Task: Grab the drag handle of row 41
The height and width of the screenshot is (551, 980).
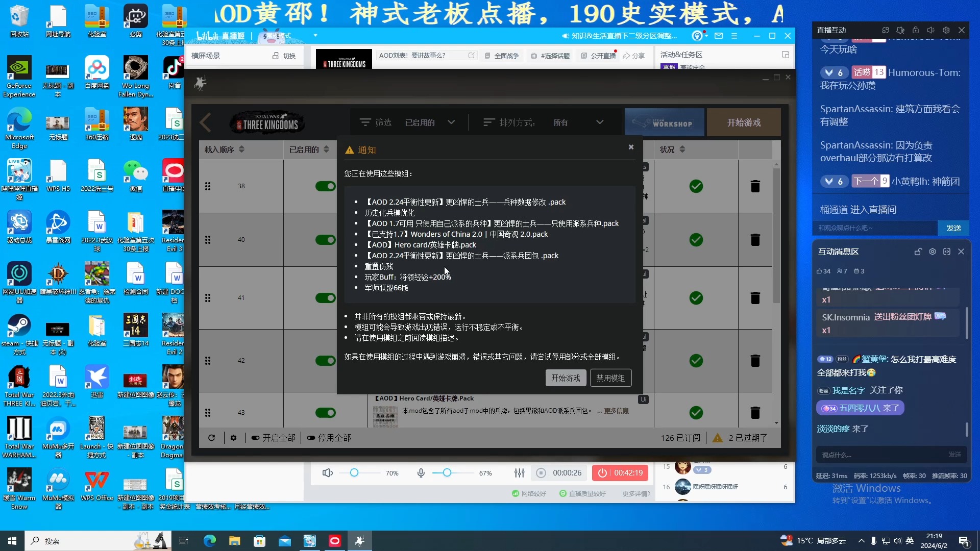Action: coord(208,298)
